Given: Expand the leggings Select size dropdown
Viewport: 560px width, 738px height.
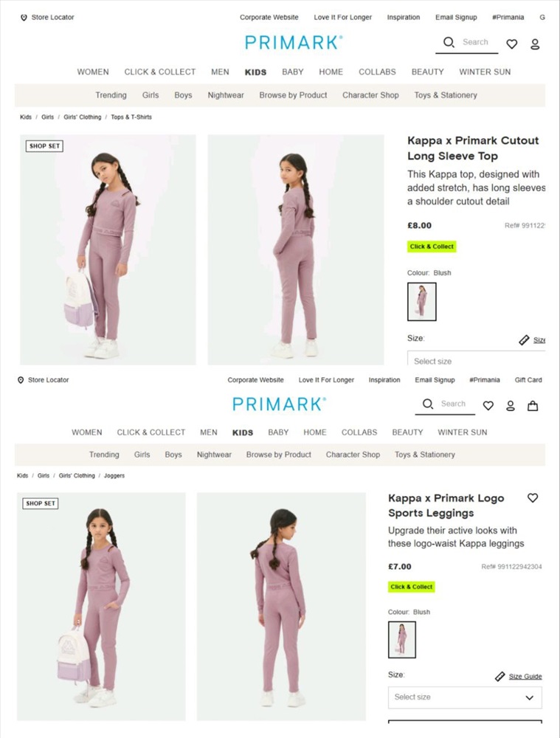Looking at the screenshot, I should point(465,697).
